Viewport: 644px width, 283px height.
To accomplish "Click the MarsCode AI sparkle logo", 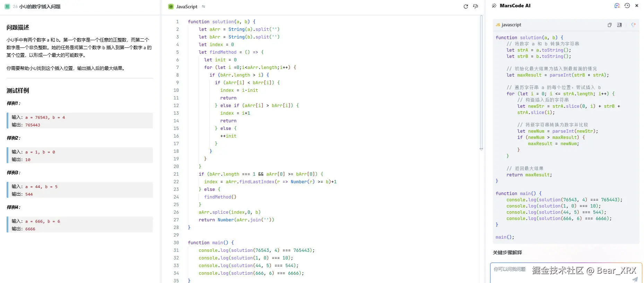I will click(494, 6).
